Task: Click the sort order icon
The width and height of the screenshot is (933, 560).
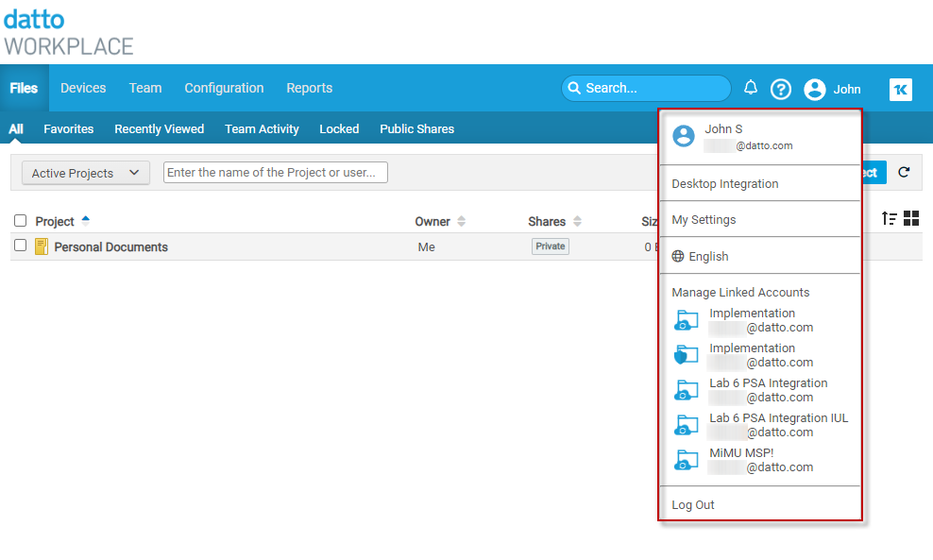Action: (x=889, y=218)
